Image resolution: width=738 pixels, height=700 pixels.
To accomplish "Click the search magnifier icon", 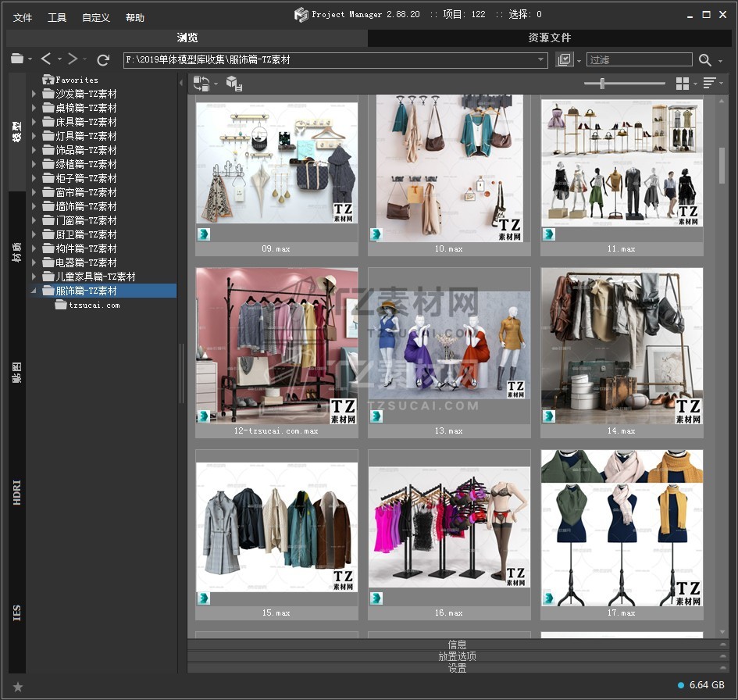I will (705, 59).
